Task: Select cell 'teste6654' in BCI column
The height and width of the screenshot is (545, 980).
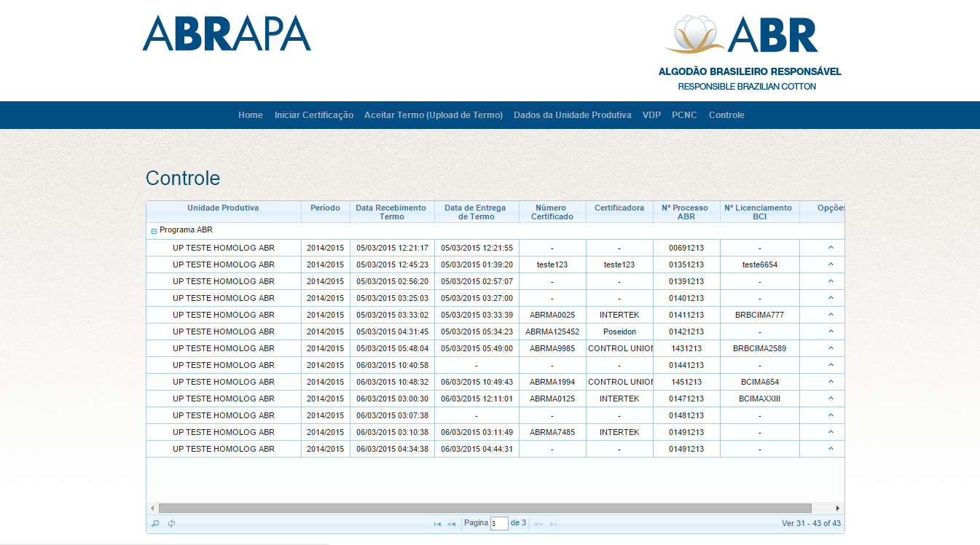Action: (x=759, y=264)
